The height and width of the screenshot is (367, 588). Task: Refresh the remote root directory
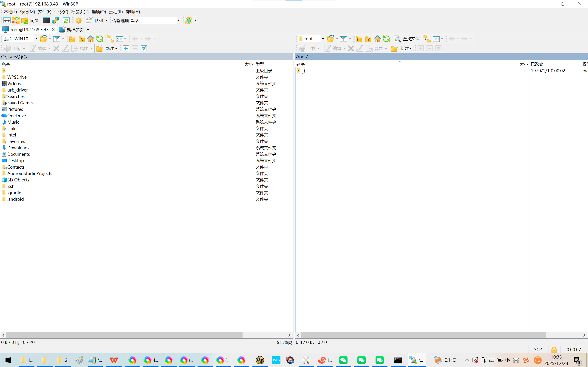386,39
